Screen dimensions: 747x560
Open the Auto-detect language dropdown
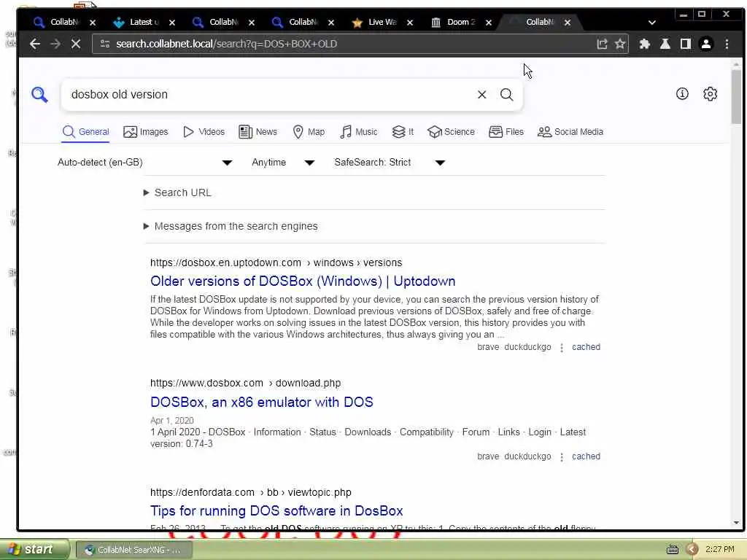pyautogui.click(x=145, y=163)
